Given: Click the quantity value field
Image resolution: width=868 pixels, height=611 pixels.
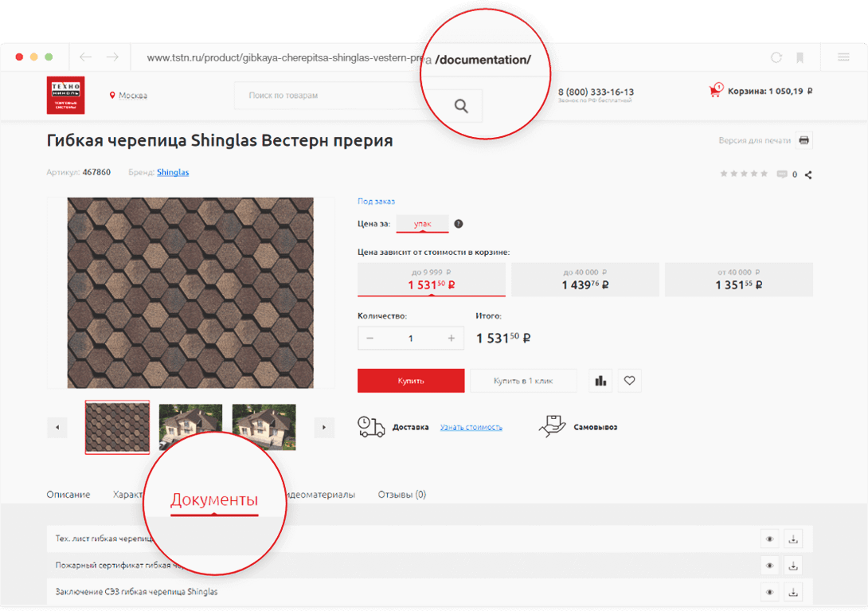Looking at the screenshot, I should 411,338.
